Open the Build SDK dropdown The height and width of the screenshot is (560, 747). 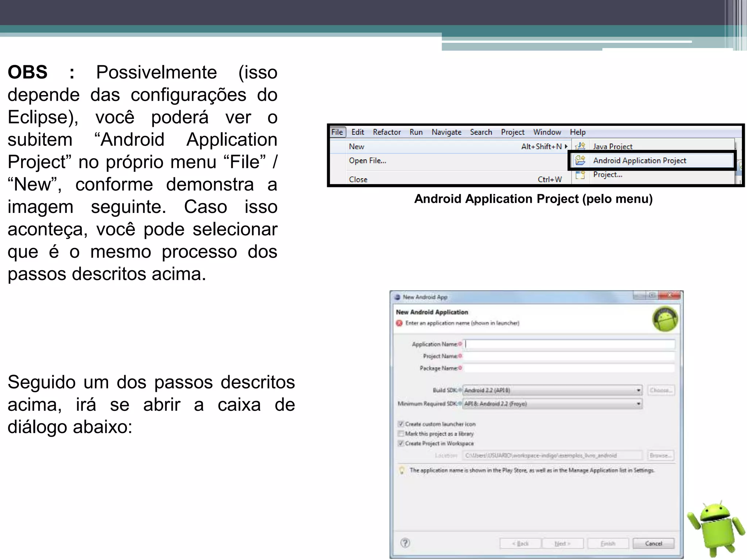[x=552, y=390]
